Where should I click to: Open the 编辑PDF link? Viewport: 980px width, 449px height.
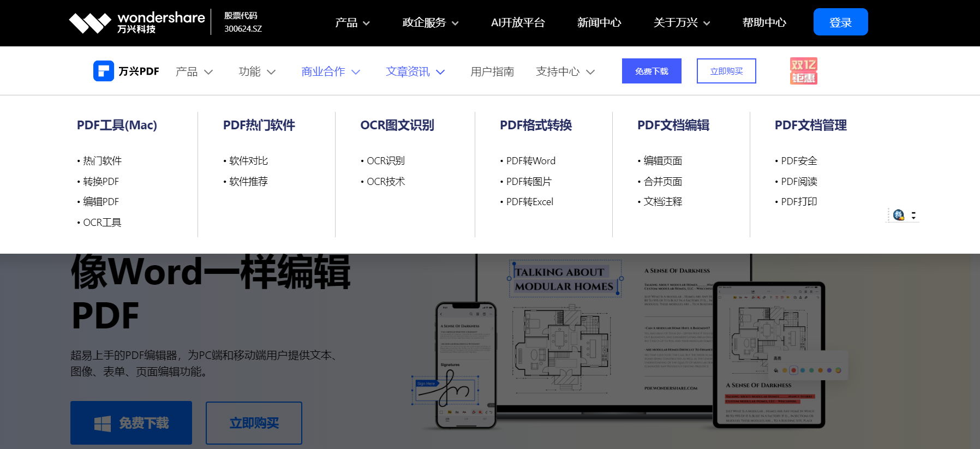pyautogui.click(x=100, y=202)
